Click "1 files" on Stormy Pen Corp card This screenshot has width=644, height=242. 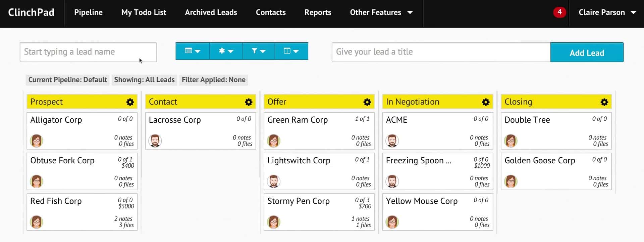tap(364, 225)
